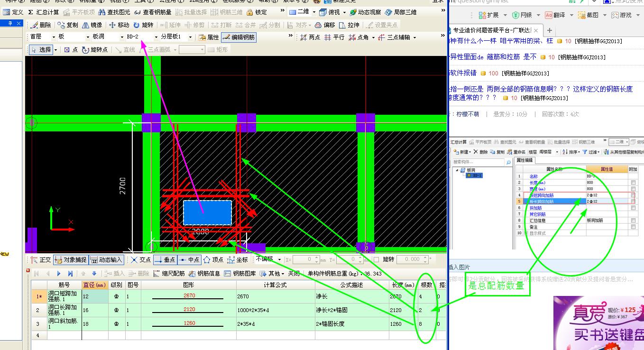
Task: Open a new browser tab with plus
Action: (550, 30)
